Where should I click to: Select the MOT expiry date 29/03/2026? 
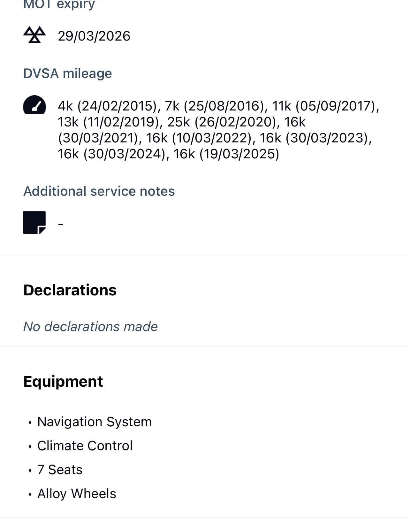pos(94,36)
